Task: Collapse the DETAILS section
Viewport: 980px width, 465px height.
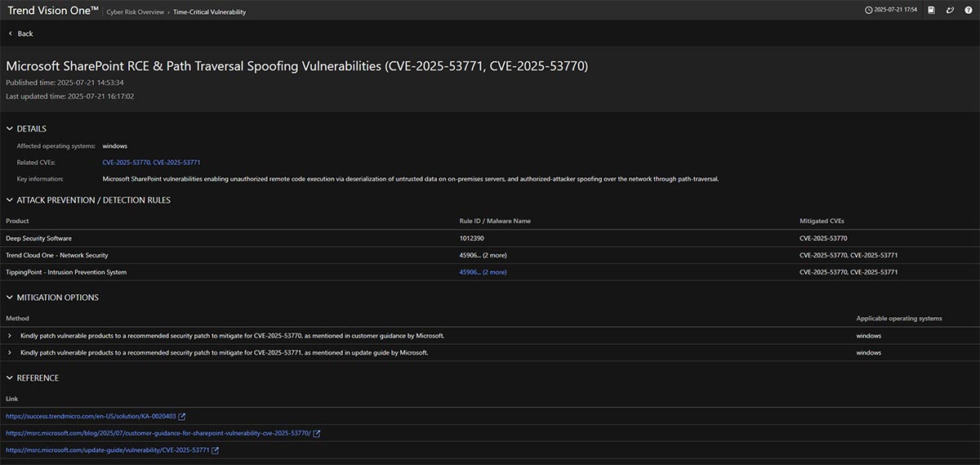Action: [x=10, y=129]
